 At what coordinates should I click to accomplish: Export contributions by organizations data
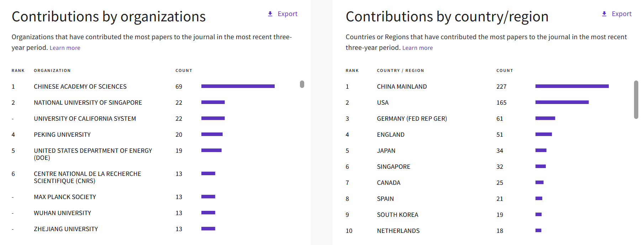point(283,14)
